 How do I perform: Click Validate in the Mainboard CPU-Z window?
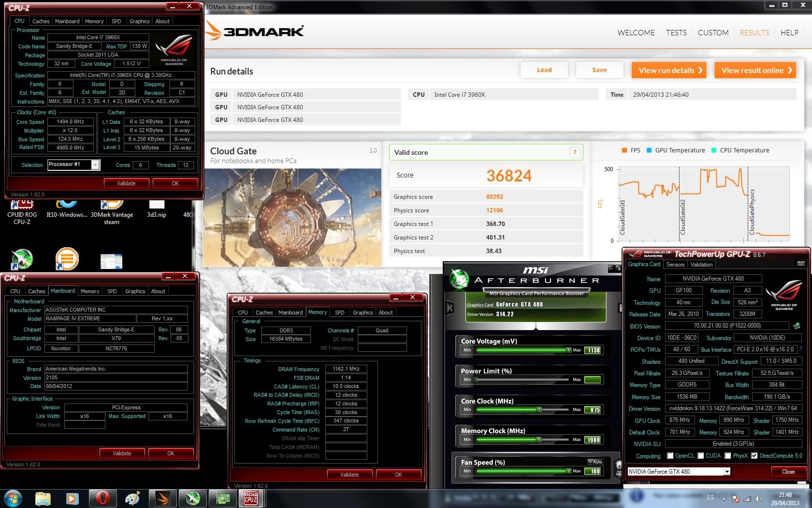(122, 453)
